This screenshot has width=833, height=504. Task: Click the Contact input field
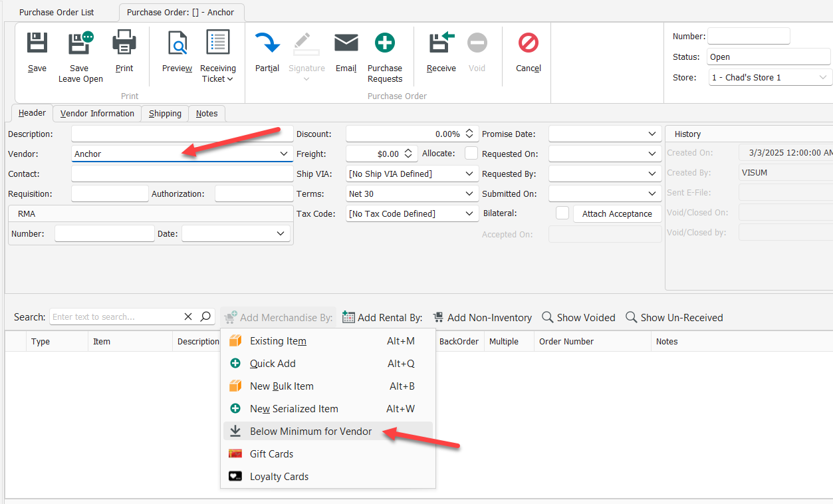[182, 174]
